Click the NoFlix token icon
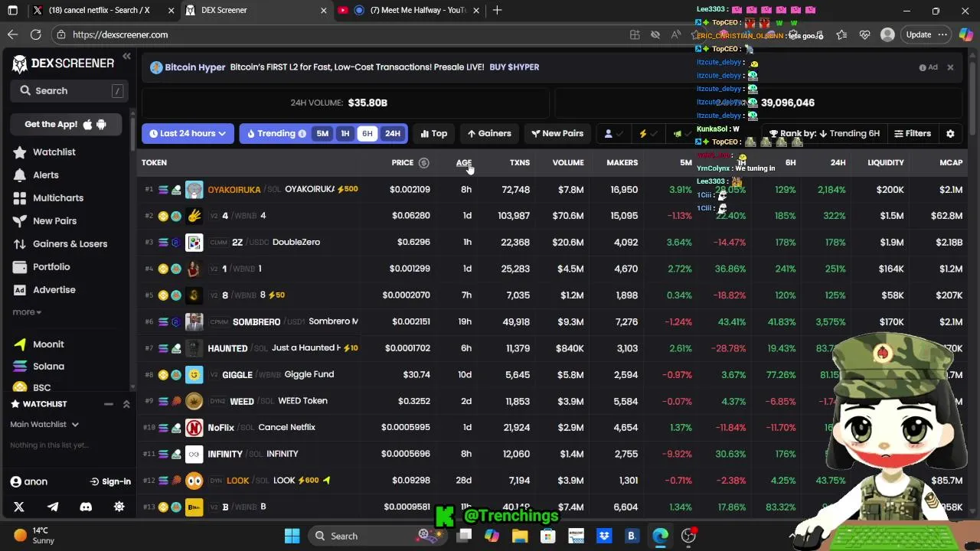Screen dimensions: 980x551 [194, 428]
